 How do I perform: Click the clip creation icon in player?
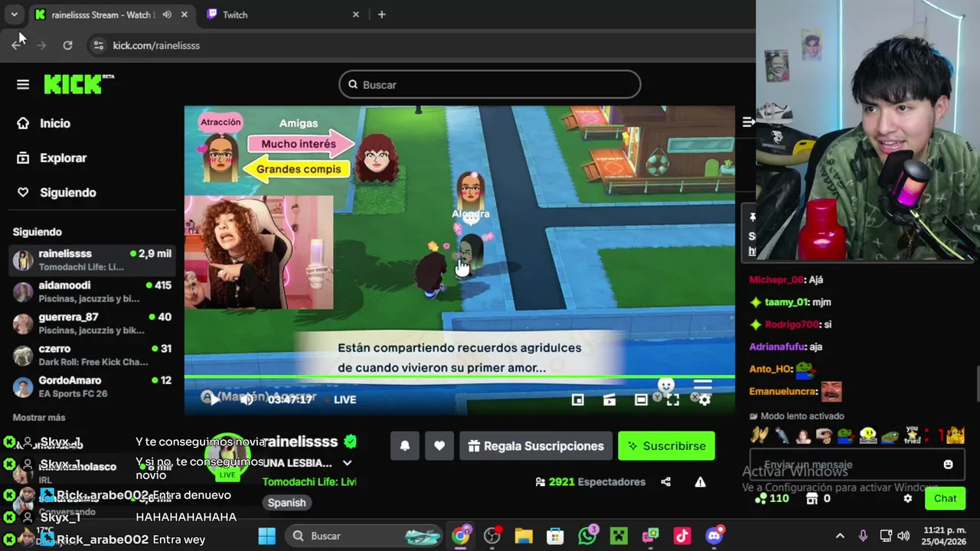[609, 399]
